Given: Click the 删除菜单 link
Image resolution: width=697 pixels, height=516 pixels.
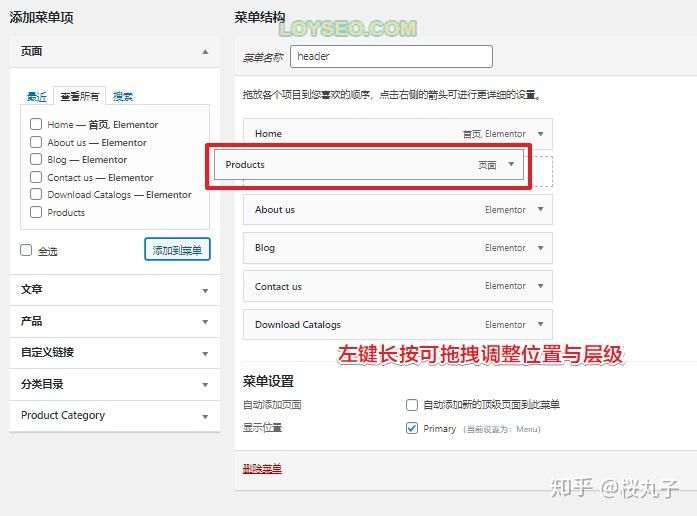Looking at the screenshot, I should (x=262, y=468).
